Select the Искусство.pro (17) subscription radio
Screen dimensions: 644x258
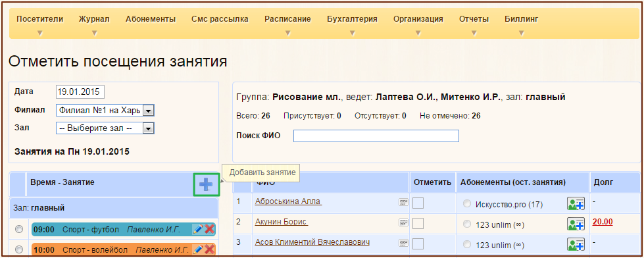(x=466, y=204)
